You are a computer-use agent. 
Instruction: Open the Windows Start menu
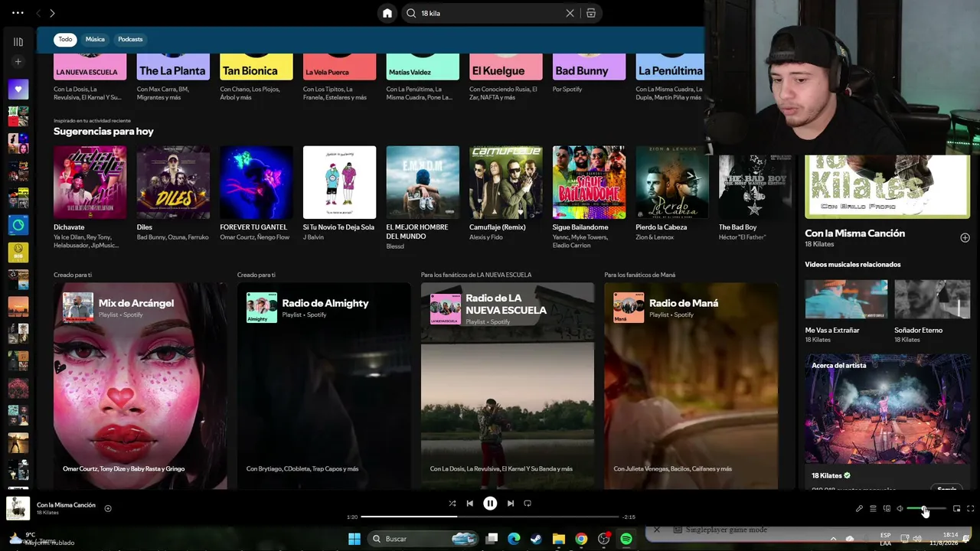coord(354,539)
